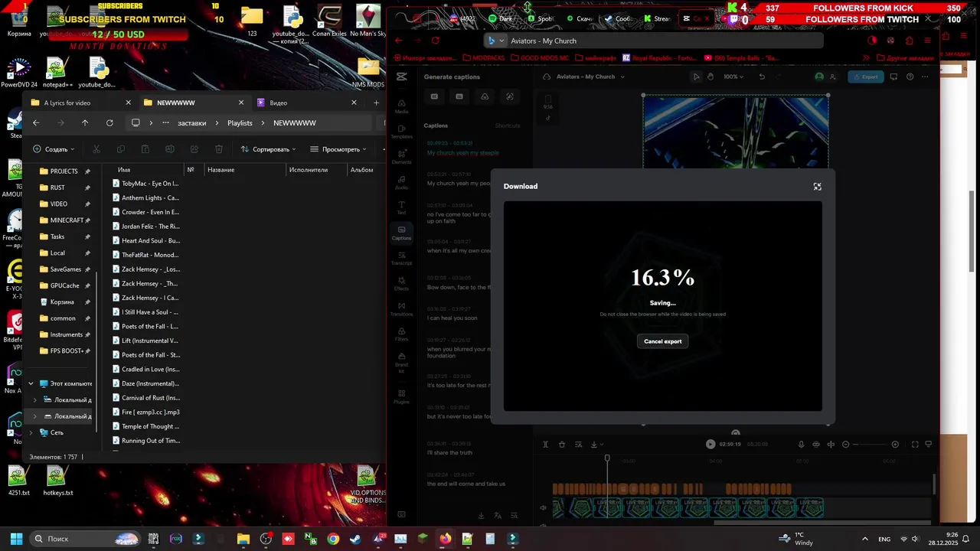
Task: Open the Transcript panel in CapCut sidebar
Action: click(x=401, y=257)
